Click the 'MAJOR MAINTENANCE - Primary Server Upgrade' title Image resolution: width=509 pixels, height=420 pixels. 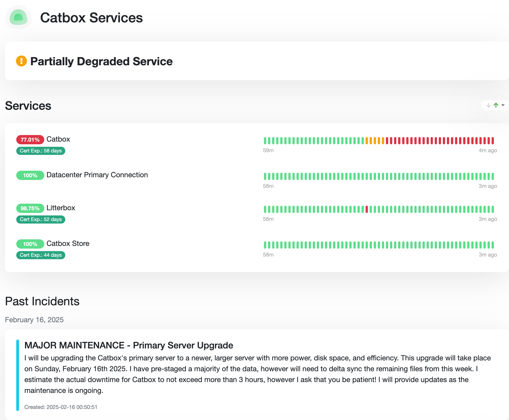tap(129, 345)
